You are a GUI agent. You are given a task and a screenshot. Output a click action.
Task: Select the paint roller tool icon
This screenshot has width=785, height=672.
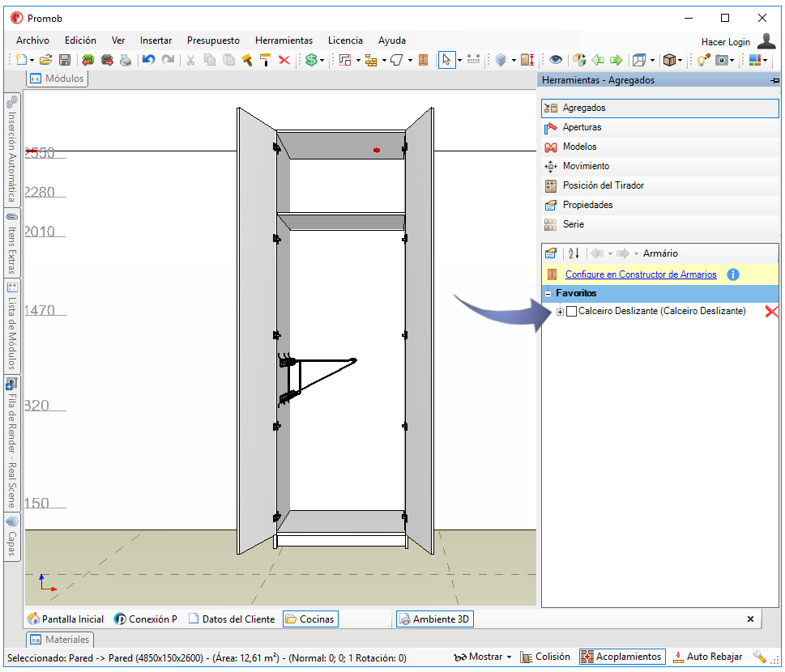click(266, 60)
